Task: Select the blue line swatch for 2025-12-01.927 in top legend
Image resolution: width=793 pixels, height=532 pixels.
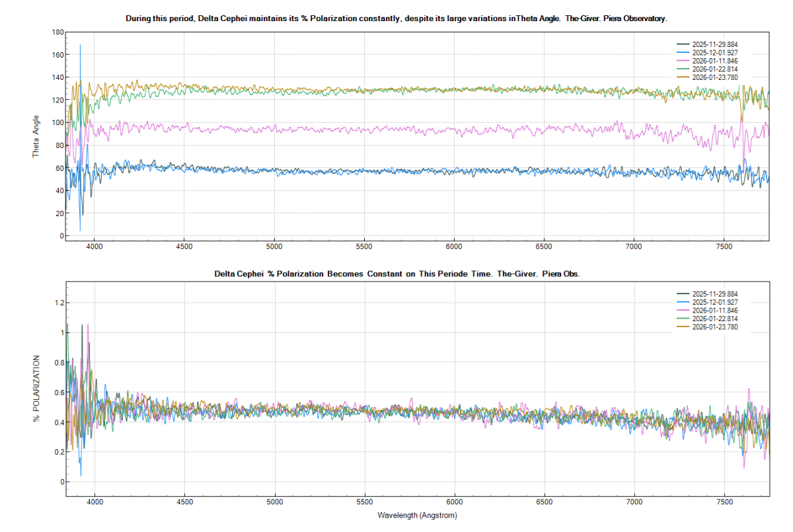Action: pyautogui.click(x=684, y=52)
